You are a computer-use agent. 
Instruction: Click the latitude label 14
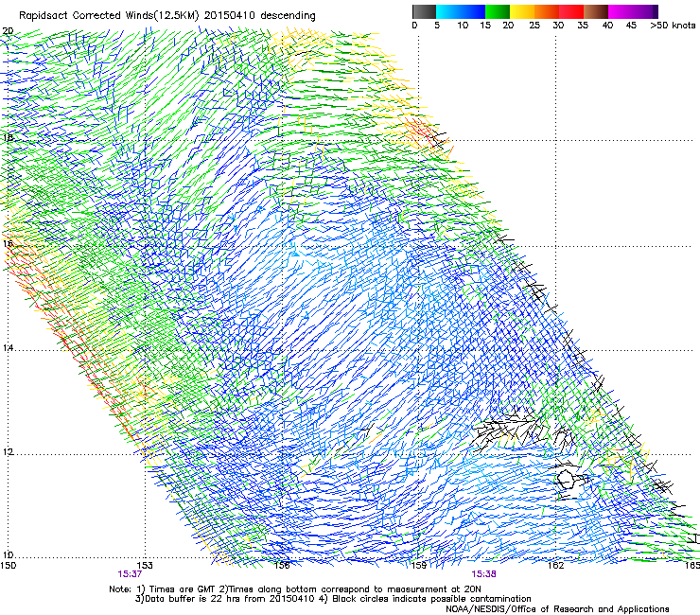pos(8,348)
